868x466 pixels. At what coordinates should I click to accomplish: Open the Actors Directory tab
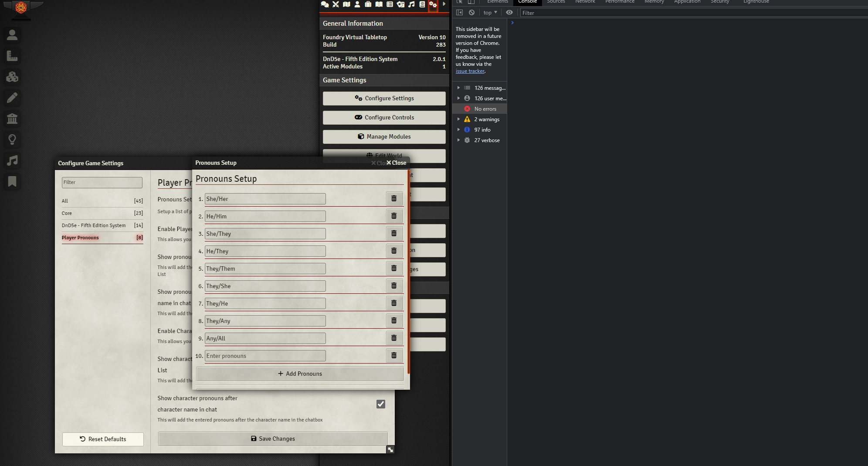click(x=357, y=4)
